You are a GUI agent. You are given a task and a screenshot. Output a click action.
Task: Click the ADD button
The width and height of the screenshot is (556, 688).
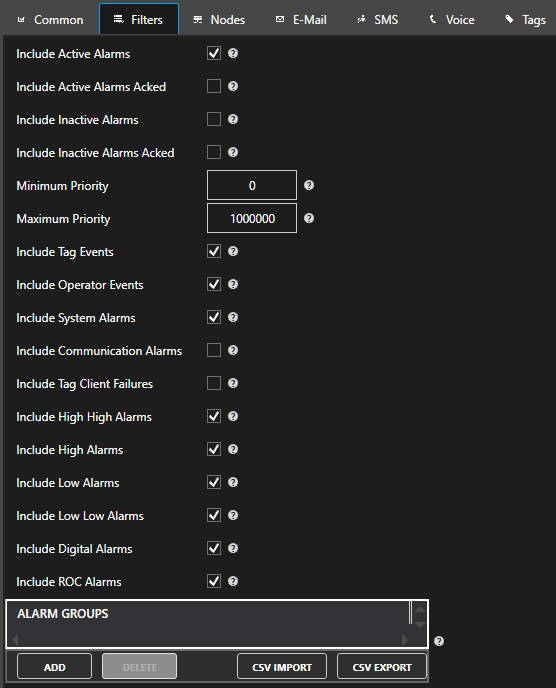coord(54,667)
